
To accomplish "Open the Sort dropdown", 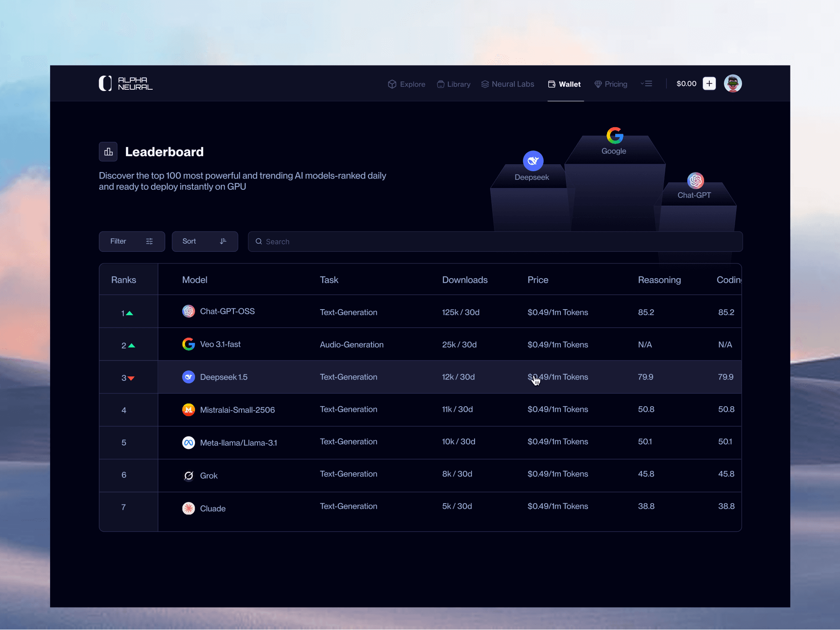I will [x=204, y=241].
